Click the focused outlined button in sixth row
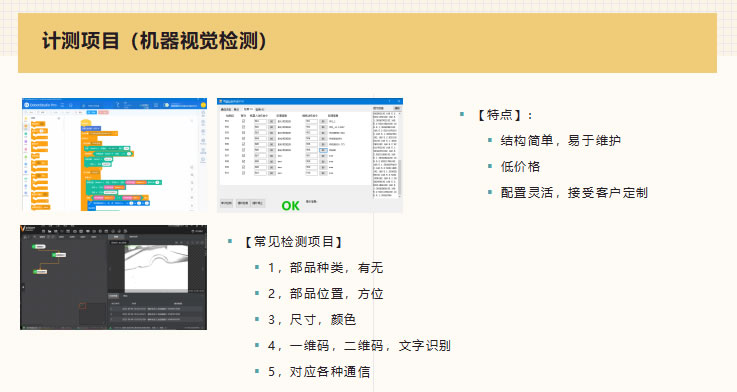737x392 pixels. pyautogui.click(x=323, y=150)
